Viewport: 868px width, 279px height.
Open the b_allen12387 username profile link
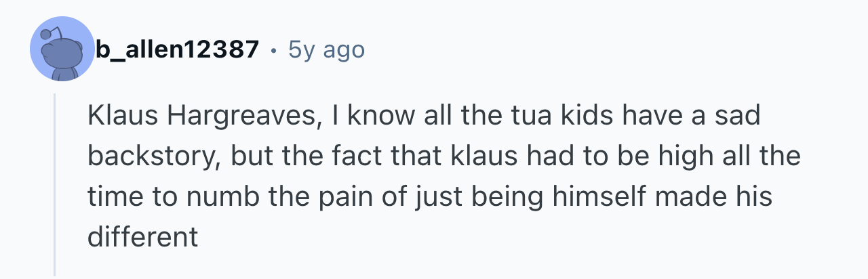pos(178,49)
